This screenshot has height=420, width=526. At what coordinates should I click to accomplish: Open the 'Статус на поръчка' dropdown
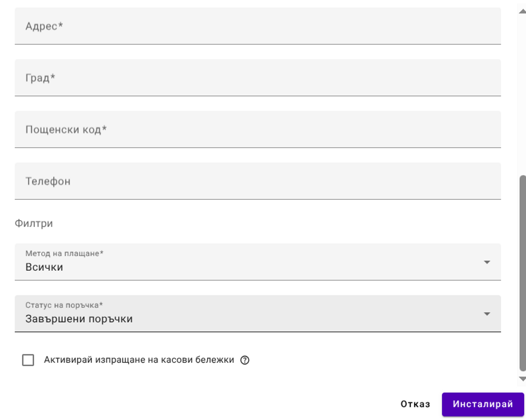click(257, 314)
